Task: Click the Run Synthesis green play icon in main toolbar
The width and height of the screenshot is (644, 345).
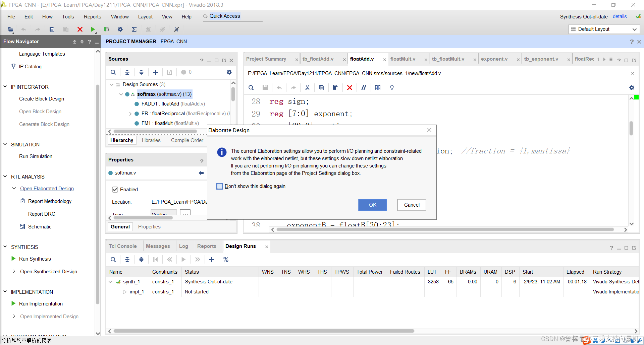Action: 93,29
